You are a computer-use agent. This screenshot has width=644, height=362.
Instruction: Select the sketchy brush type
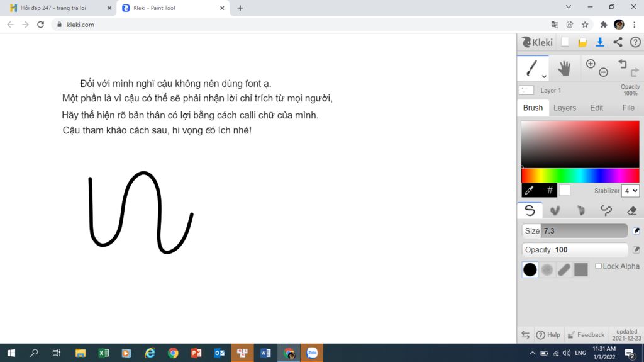[x=580, y=211]
